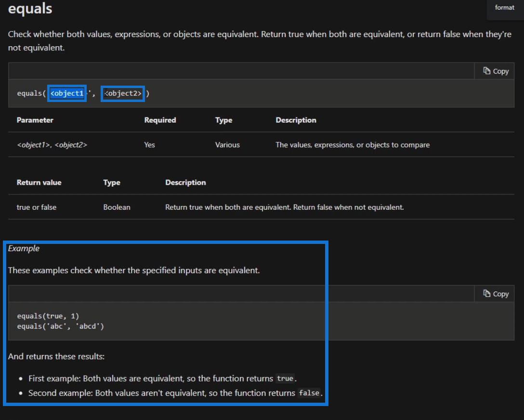
Task: Click the equals page heading
Action: (x=30, y=9)
